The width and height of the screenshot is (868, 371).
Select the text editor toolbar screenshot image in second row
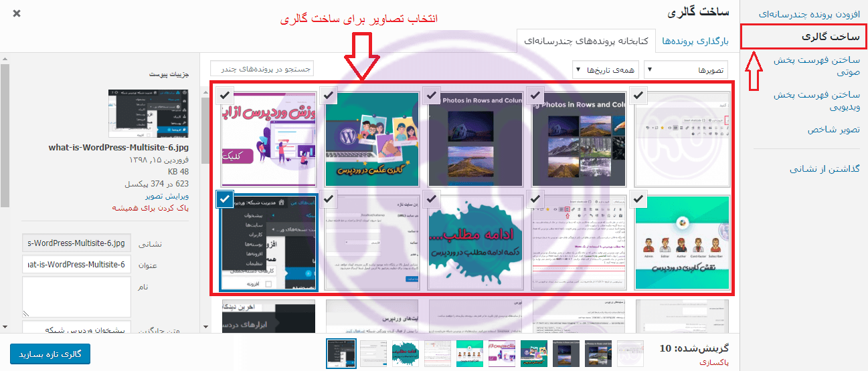578,242
